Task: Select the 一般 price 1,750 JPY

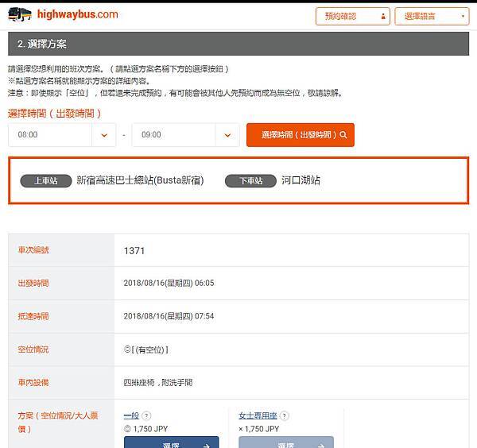Action: click(150, 429)
